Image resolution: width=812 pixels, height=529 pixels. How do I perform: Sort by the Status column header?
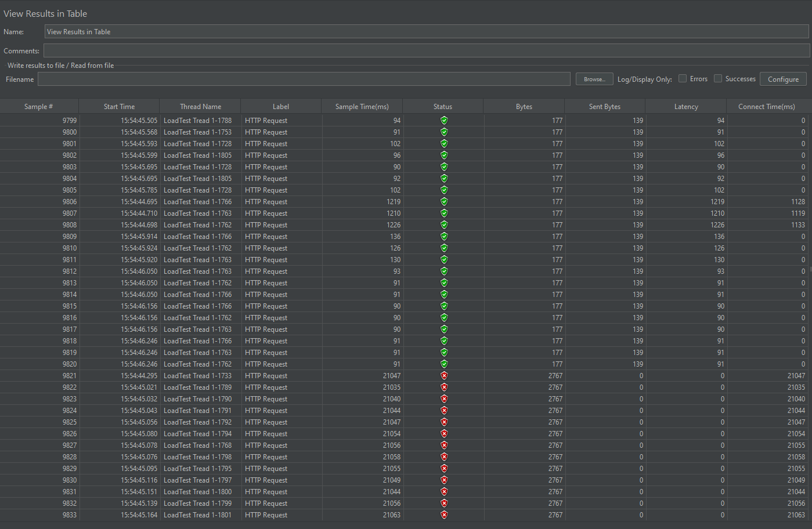442,107
